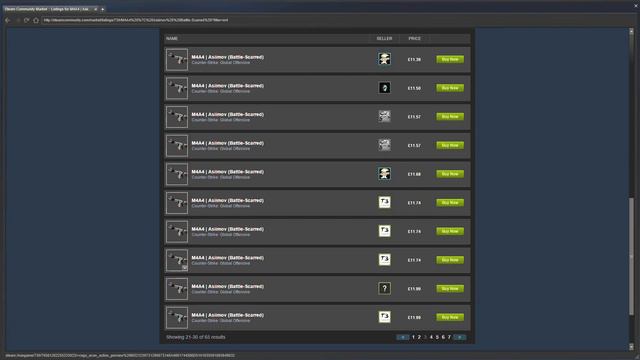The image size is (640, 360).
Task: View weapon thumbnail of £11.50 listing
Action: click(x=177, y=88)
